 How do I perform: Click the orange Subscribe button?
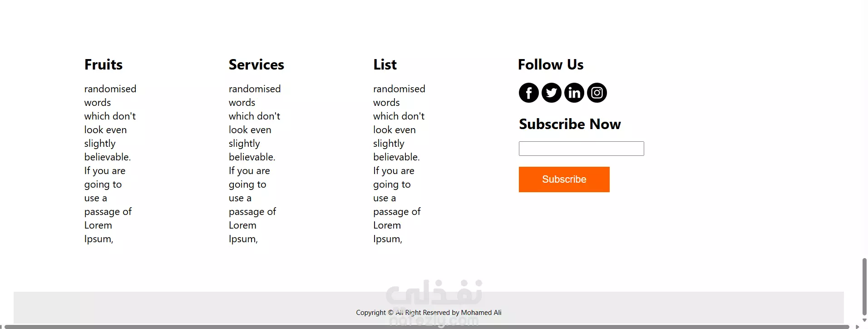point(564,179)
